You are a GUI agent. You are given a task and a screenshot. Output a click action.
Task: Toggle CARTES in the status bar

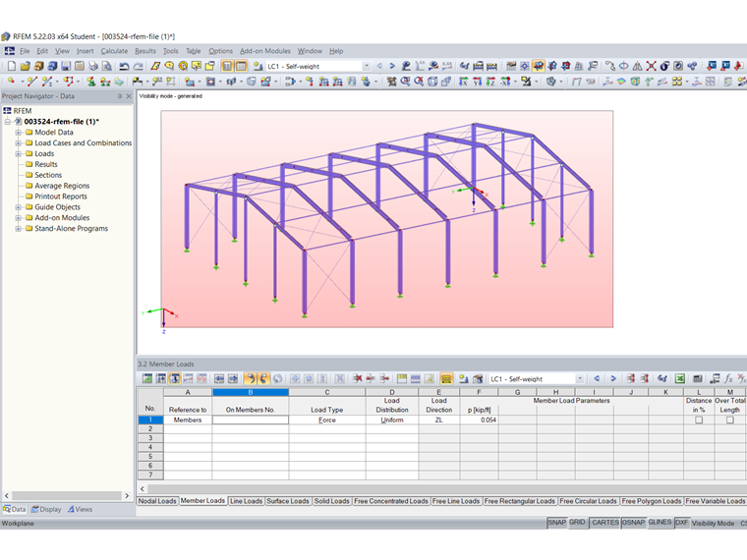click(605, 523)
